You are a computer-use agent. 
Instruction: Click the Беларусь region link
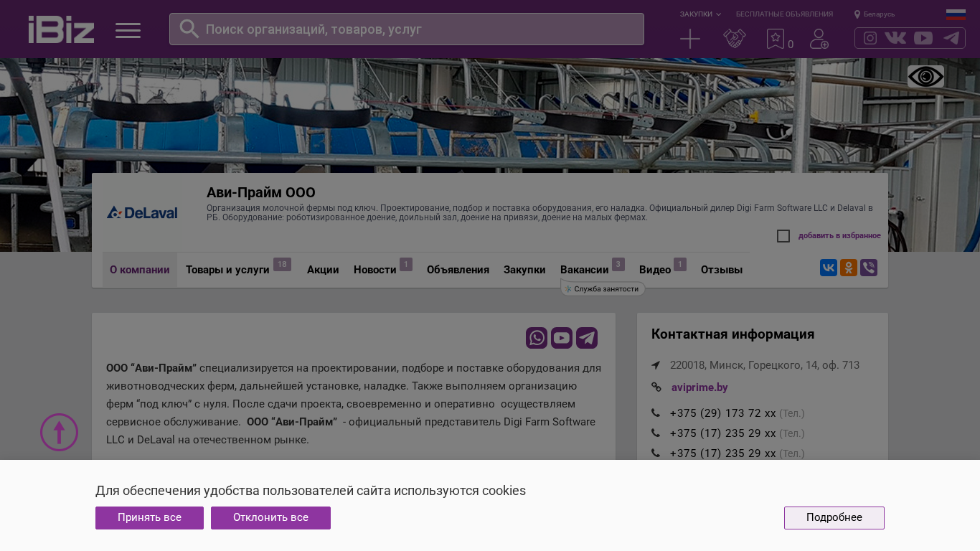[x=879, y=14]
